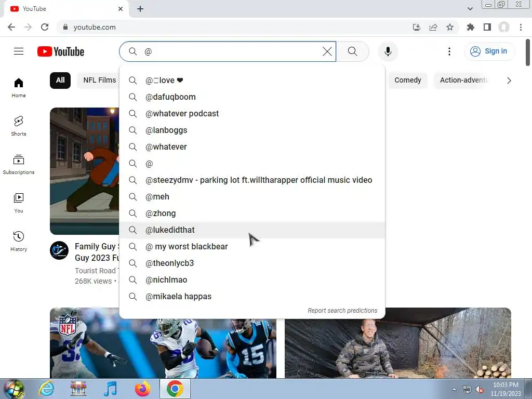
Task: Select the NFL Films filter chip
Action: tap(98, 81)
